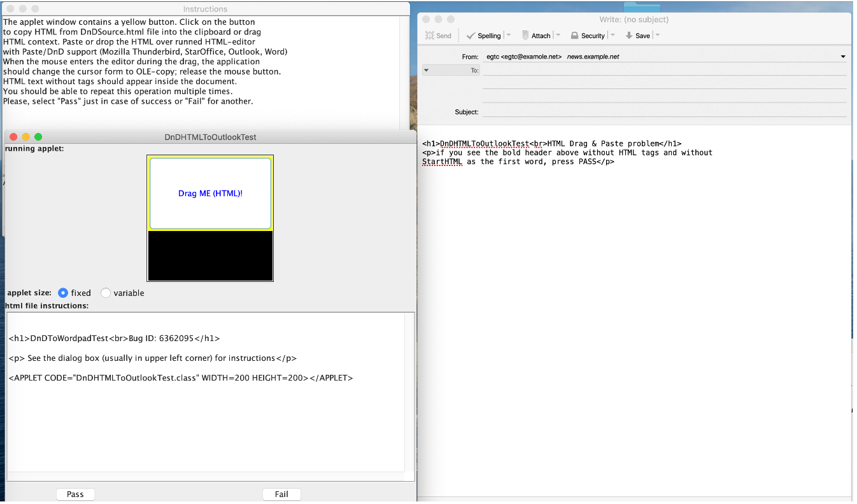Click the black area below the applet button

210,255
